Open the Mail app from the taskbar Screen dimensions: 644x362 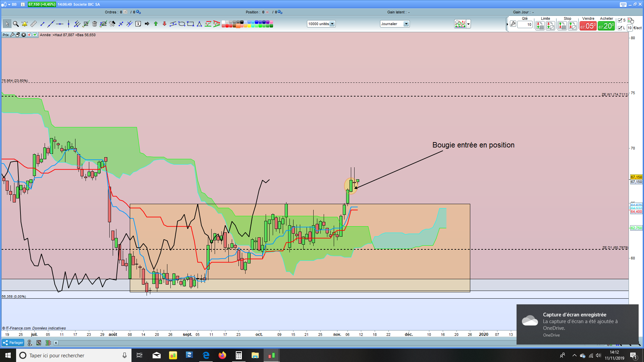click(x=156, y=355)
